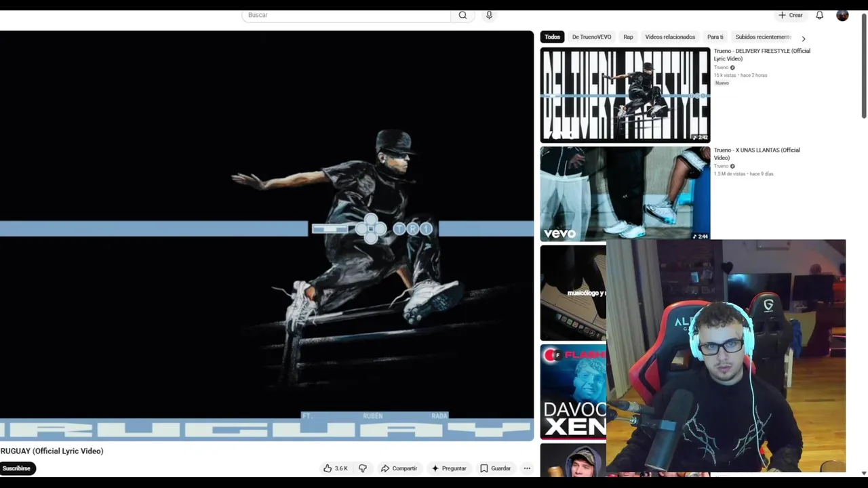Click the Compartir share button
Viewport: 868px width, 488px height.
click(x=399, y=468)
